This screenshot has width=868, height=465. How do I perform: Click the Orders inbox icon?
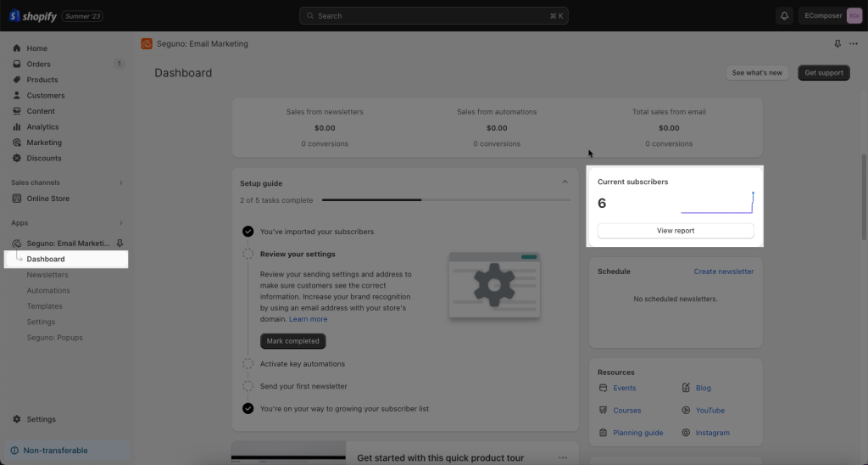(17, 64)
